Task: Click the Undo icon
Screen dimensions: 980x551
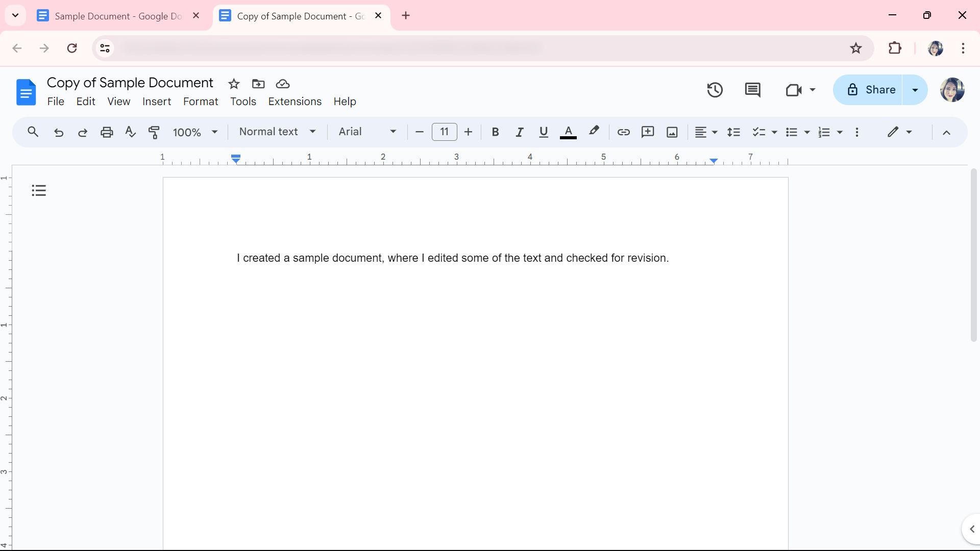Action: (x=58, y=132)
